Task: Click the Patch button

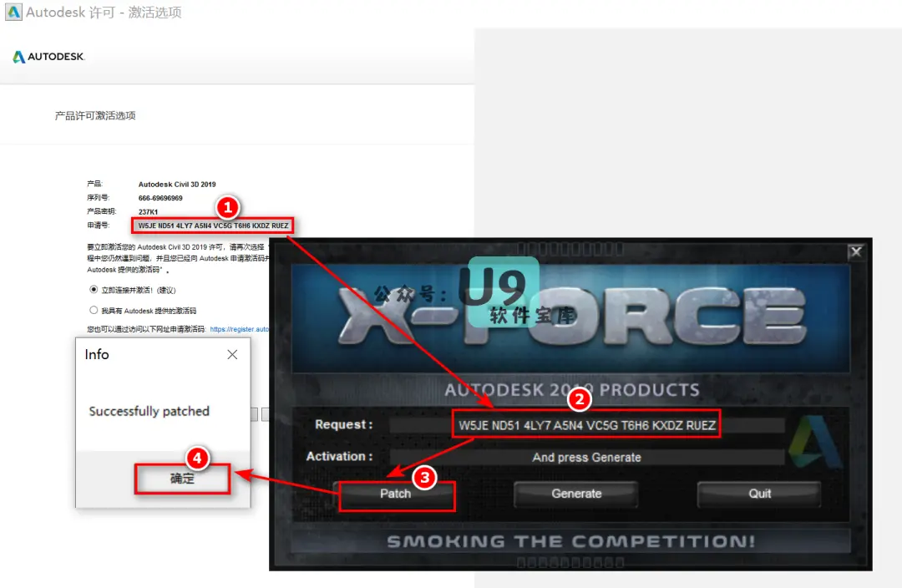Action: [x=396, y=494]
